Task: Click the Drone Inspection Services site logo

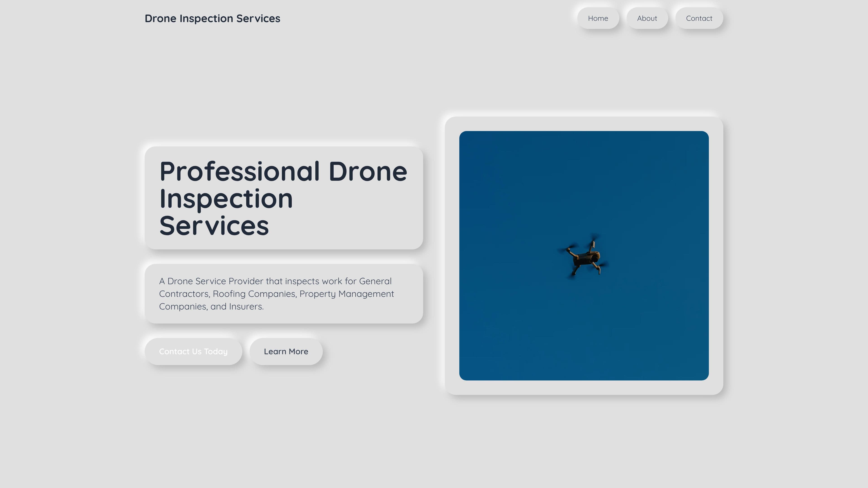Action: [x=212, y=18]
